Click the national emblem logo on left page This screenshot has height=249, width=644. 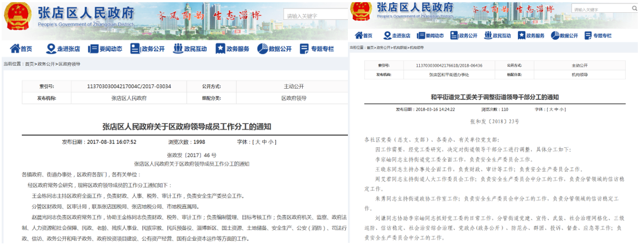tap(18, 18)
